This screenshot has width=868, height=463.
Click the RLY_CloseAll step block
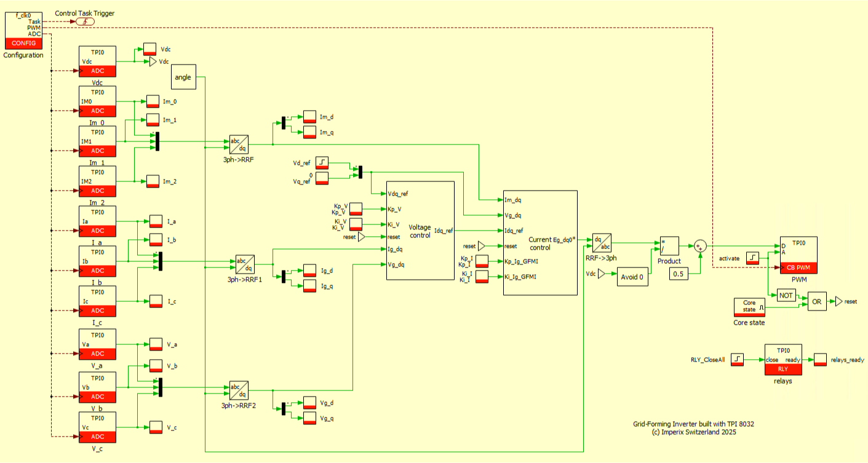click(x=737, y=359)
